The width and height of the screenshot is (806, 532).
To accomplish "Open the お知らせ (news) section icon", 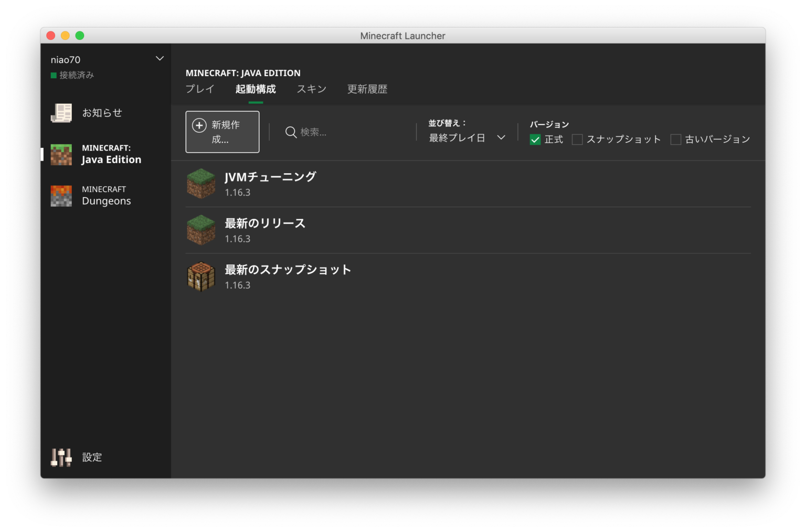I will click(x=61, y=112).
